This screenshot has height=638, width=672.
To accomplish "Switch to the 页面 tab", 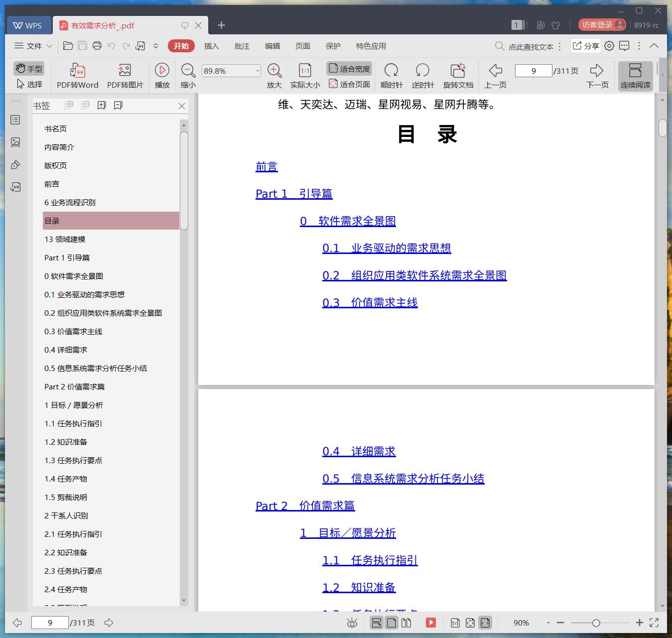I will [302, 46].
